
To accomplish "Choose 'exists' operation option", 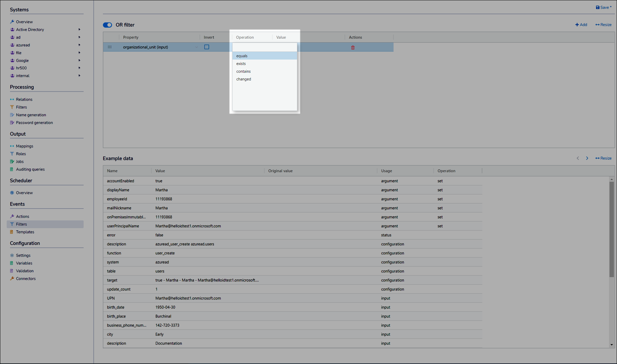I will [x=241, y=64].
